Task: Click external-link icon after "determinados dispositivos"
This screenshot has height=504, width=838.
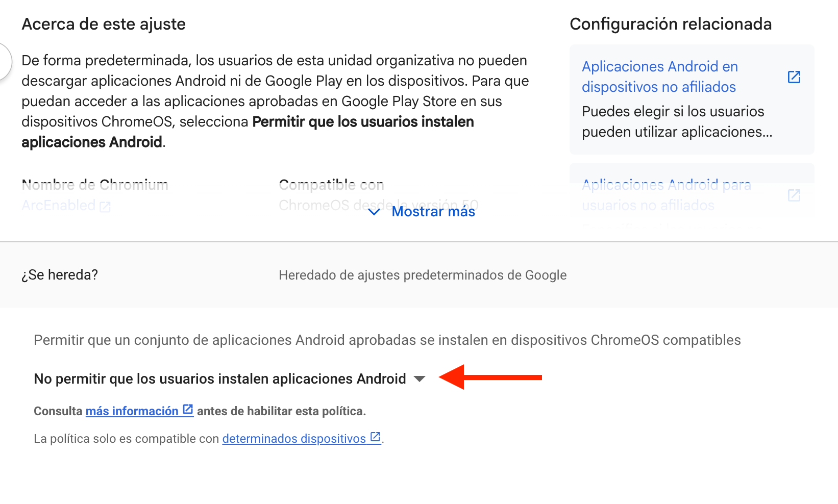Action: pyautogui.click(x=375, y=437)
